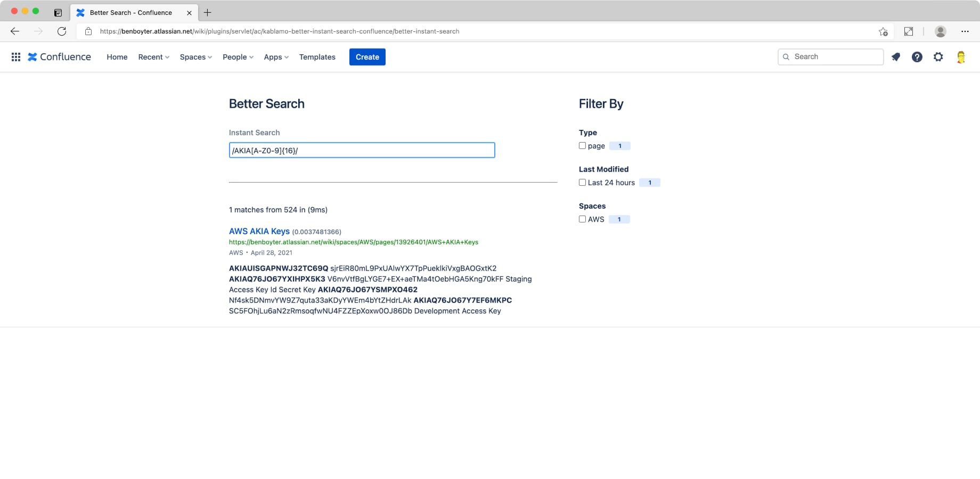Click the key AKIAQ76JO67Y7EF6MKPC

click(x=463, y=300)
